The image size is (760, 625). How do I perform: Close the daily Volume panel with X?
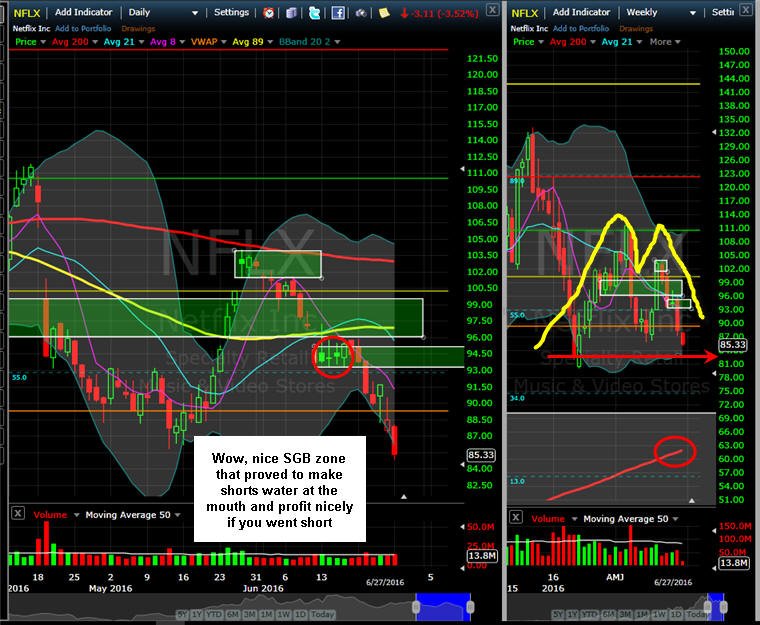(x=18, y=513)
